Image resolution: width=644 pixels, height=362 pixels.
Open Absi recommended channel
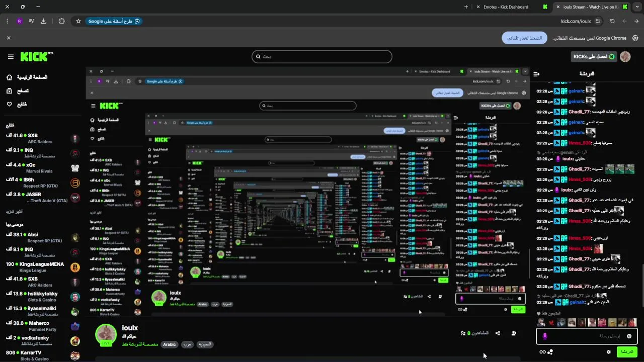pos(43,237)
